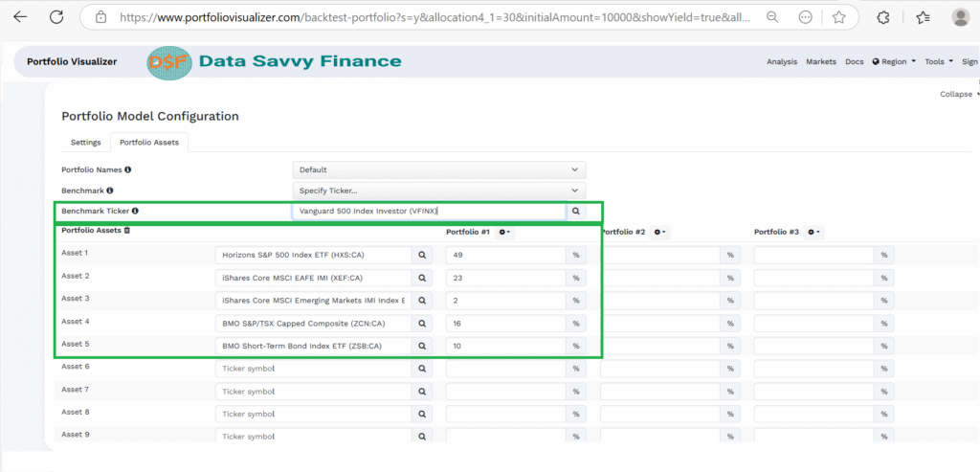
Task: Open Portfolio #1 gear options menu
Action: (x=505, y=233)
